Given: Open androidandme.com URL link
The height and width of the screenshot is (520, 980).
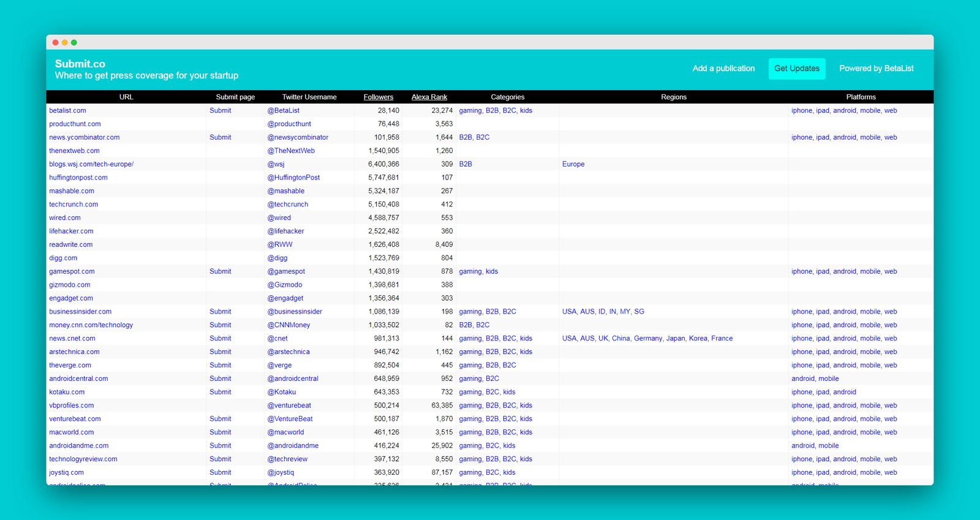Looking at the screenshot, I should (79, 446).
